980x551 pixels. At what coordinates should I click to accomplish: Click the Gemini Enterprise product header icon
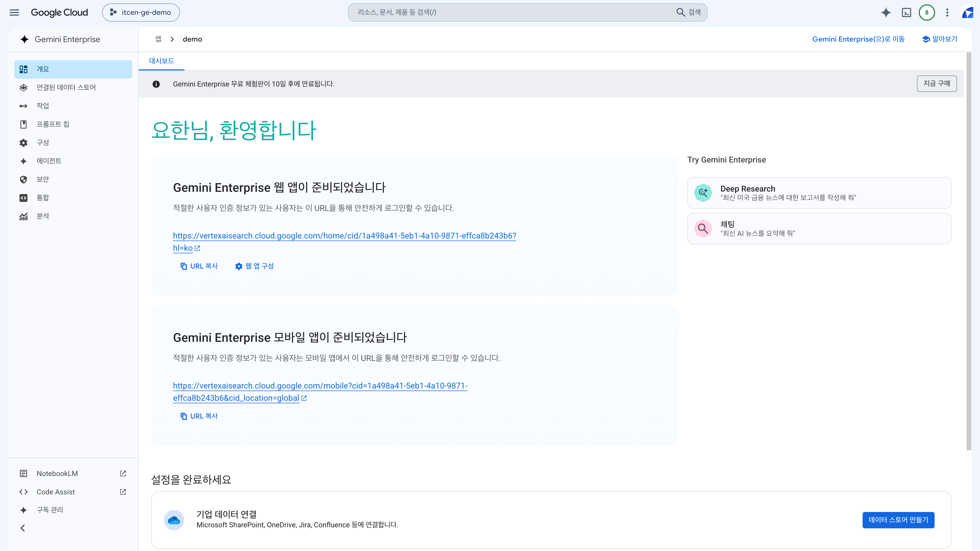24,39
